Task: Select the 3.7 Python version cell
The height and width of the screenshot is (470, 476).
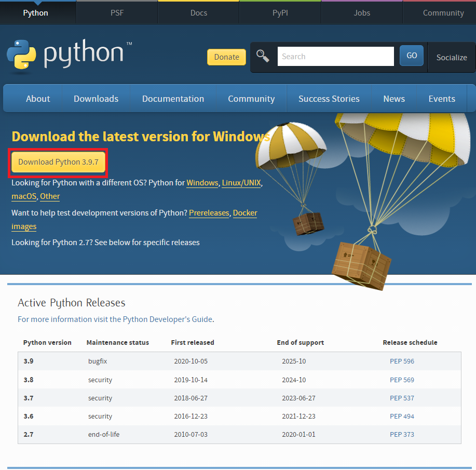Action: (29, 398)
